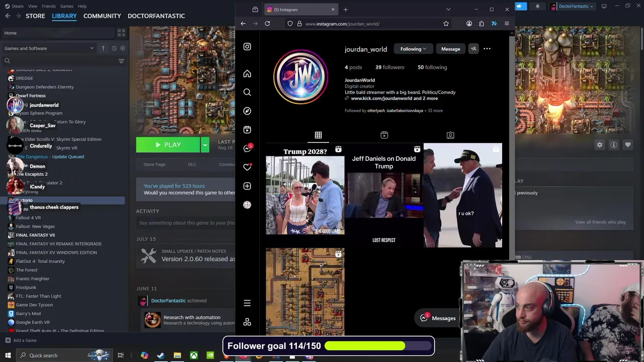Open the browser account icon
The height and width of the screenshot is (362, 644).
[469, 24]
